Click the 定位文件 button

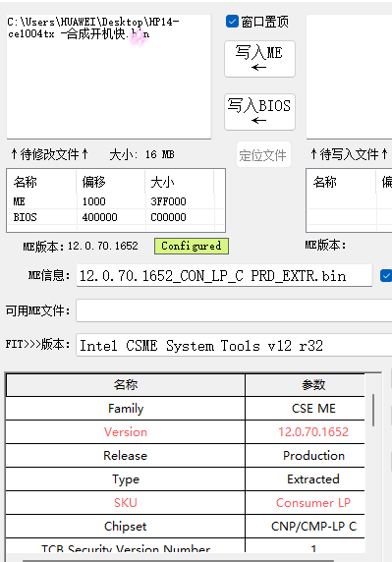(263, 155)
